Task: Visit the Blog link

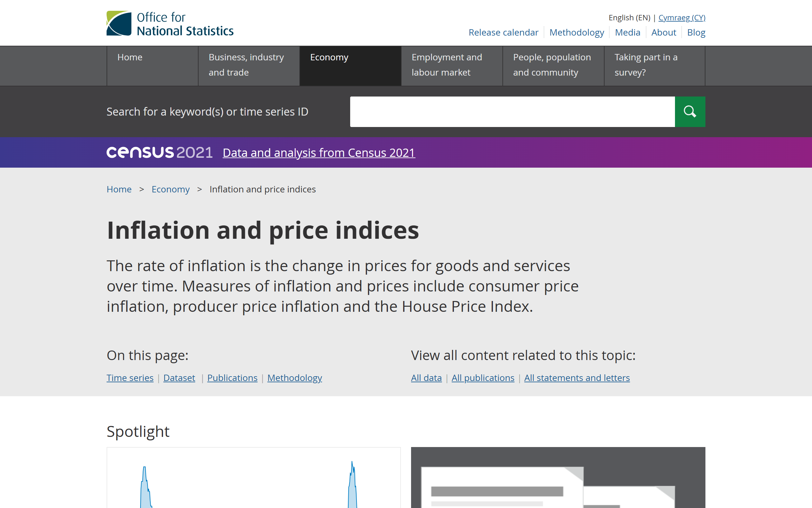Action: [x=696, y=33]
